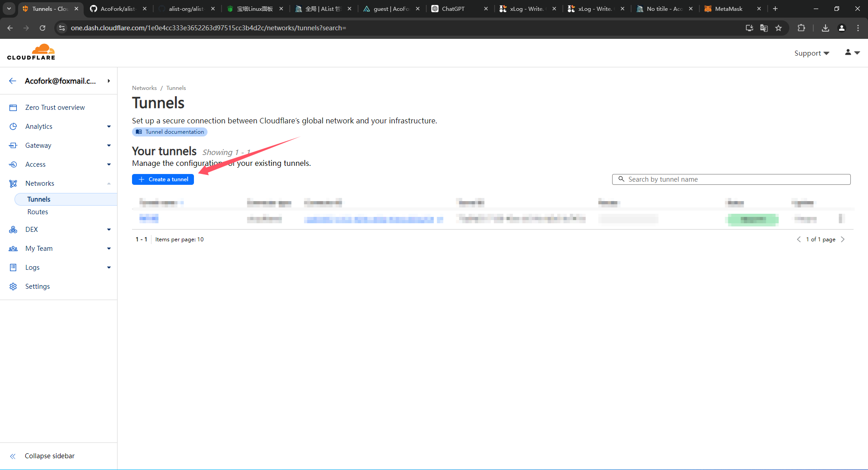Click Collapse sidebar
Image resolution: width=868 pixels, height=470 pixels.
50,456
